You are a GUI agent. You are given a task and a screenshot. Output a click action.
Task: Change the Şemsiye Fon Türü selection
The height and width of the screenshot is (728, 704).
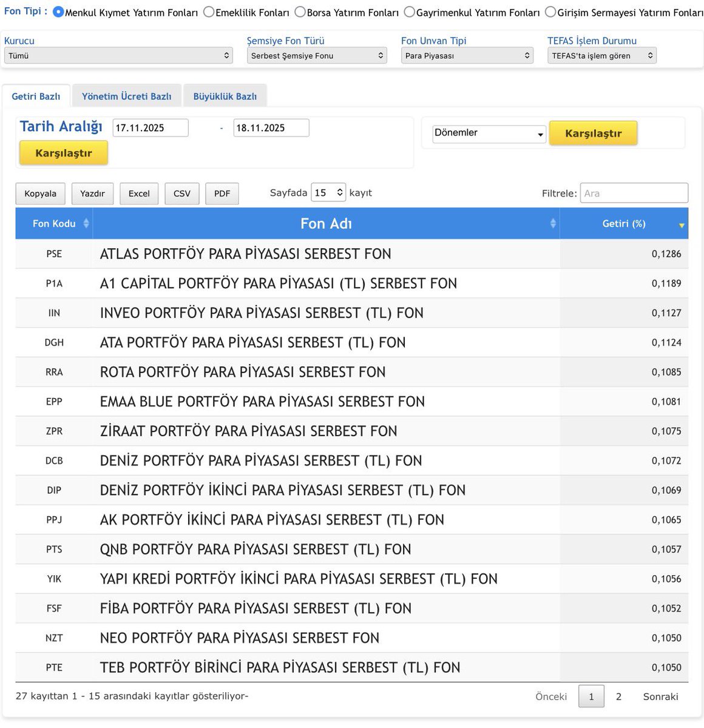(x=317, y=55)
